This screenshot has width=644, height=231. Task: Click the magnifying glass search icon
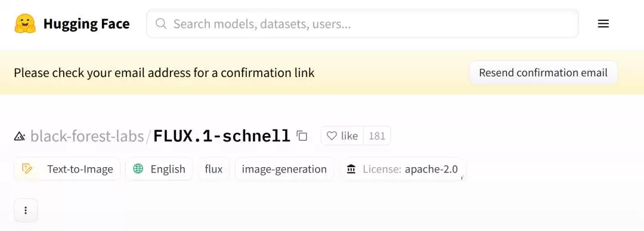tap(161, 23)
